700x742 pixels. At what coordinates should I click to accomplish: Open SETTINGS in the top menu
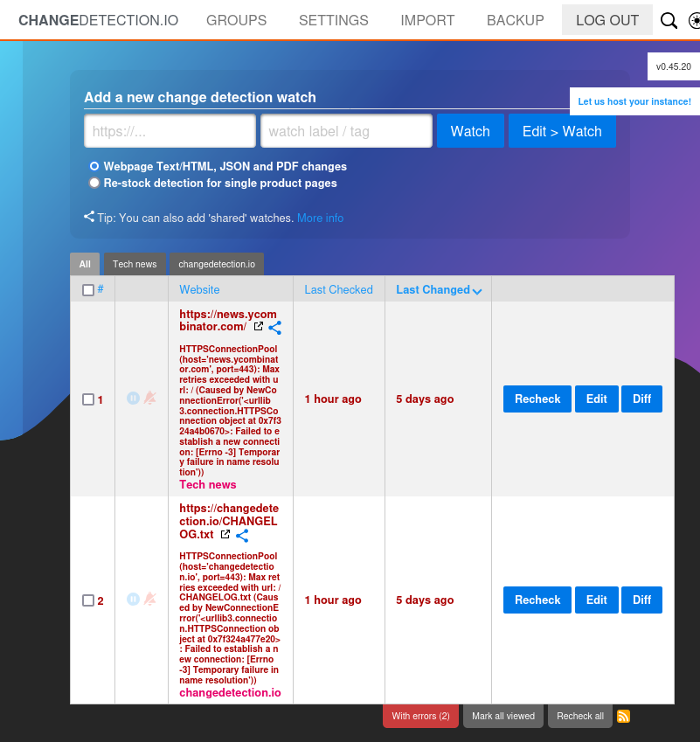tap(333, 20)
